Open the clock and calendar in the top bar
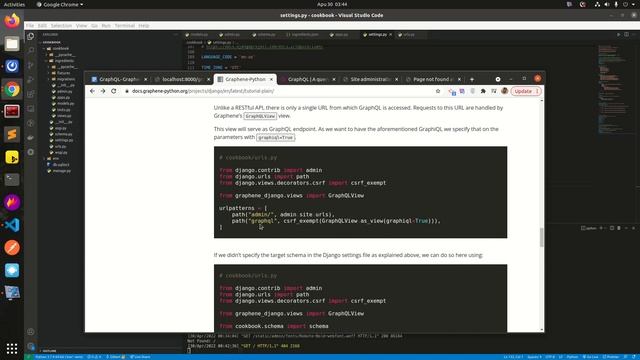The height and width of the screenshot is (360, 640). tap(332, 4)
